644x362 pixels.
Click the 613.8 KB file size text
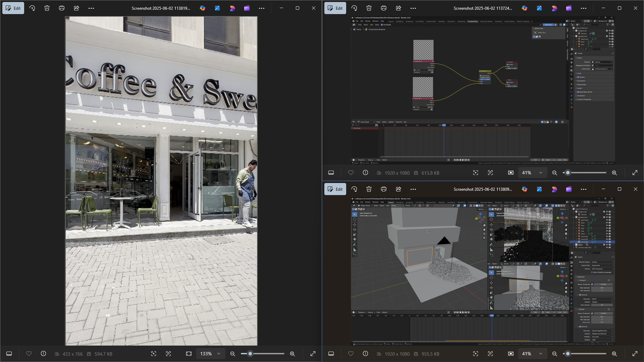point(430,173)
